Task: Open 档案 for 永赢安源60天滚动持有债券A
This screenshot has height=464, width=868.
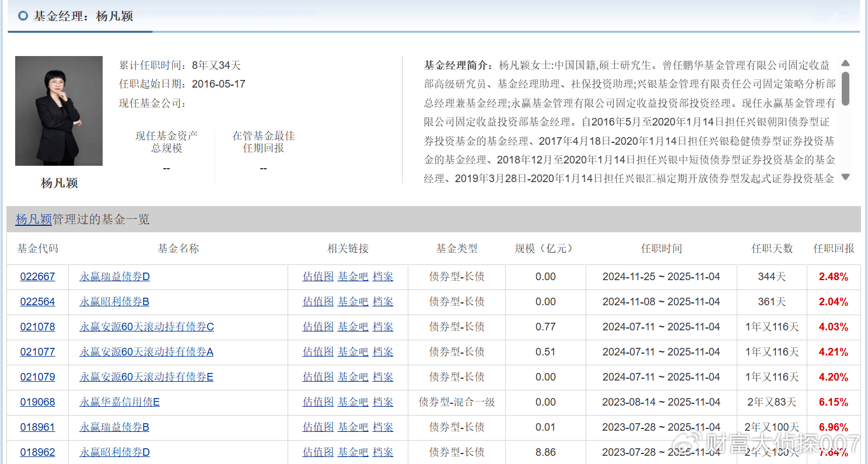Action: click(x=383, y=352)
